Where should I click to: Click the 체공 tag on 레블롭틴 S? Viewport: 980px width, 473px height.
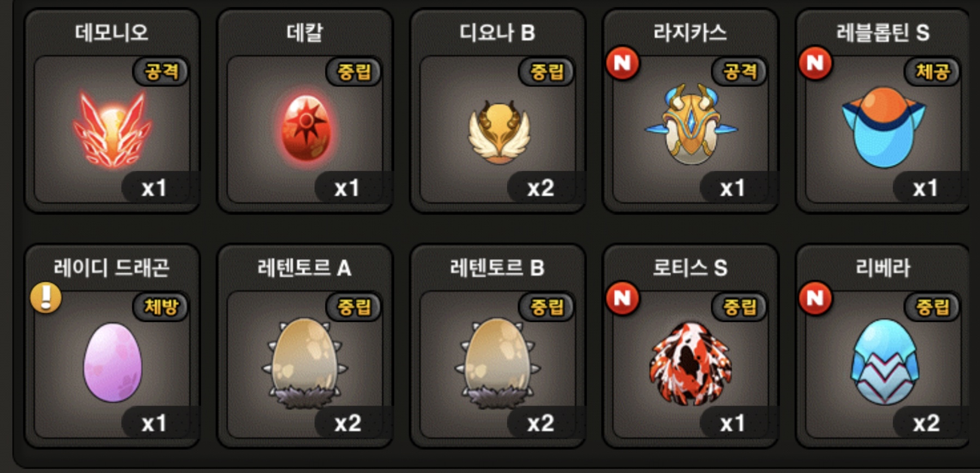(x=933, y=71)
